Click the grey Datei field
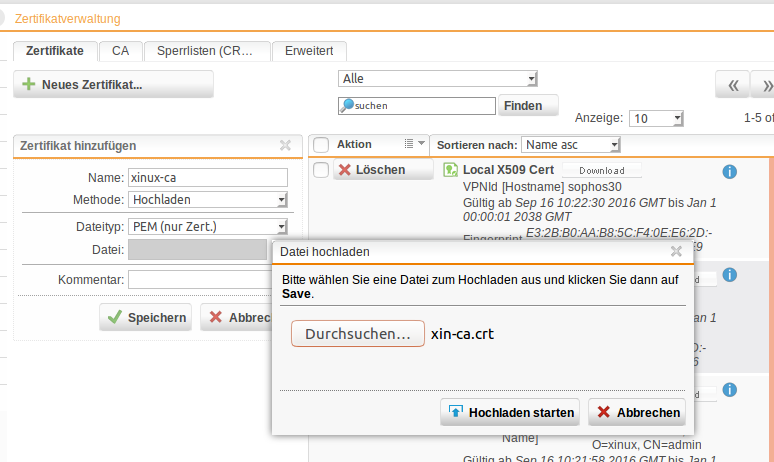The image size is (774, 462). tap(197, 250)
